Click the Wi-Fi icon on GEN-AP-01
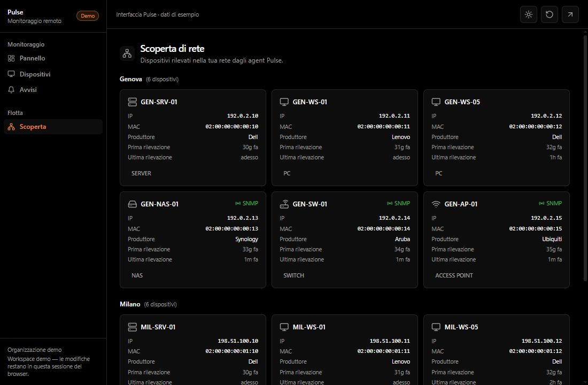Viewport: 588px width, 385px height. click(436, 204)
